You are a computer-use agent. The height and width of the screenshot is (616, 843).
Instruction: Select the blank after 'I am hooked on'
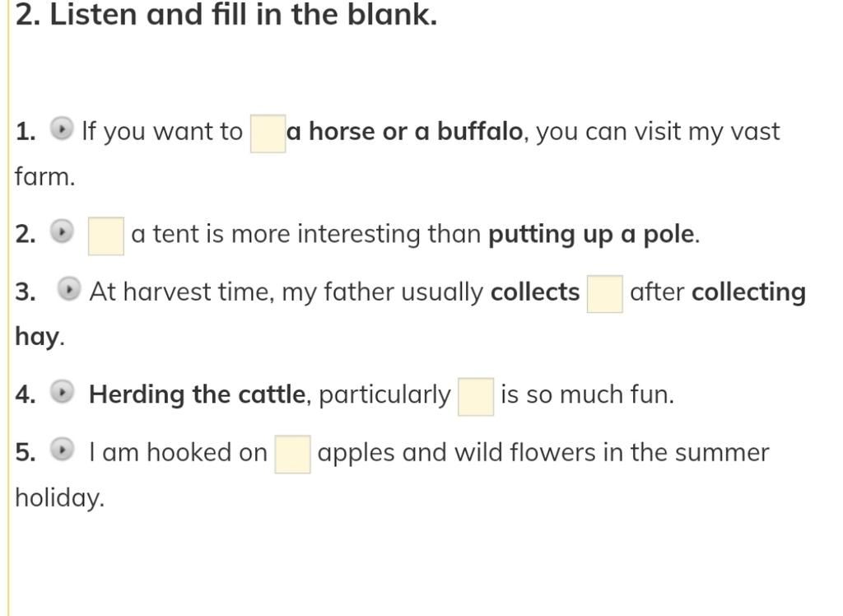(x=292, y=454)
